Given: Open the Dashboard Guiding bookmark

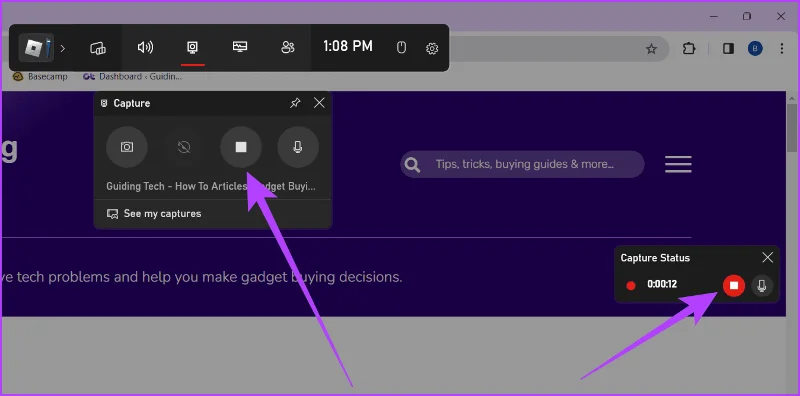Looking at the screenshot, I should [x=133, y=77].
